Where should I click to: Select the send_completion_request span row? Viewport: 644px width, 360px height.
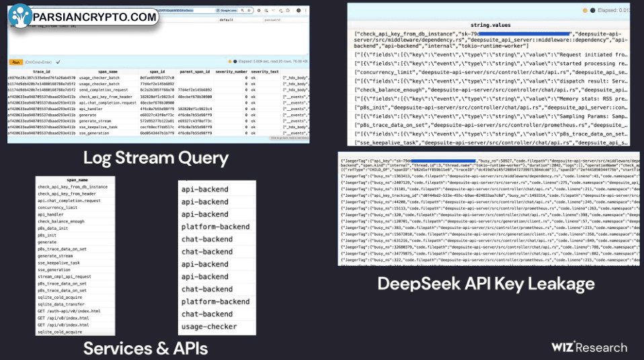(x=99, y=89)
